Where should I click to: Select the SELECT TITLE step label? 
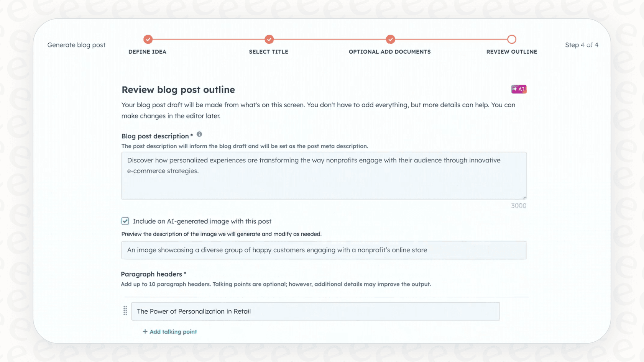coord(269,52)
